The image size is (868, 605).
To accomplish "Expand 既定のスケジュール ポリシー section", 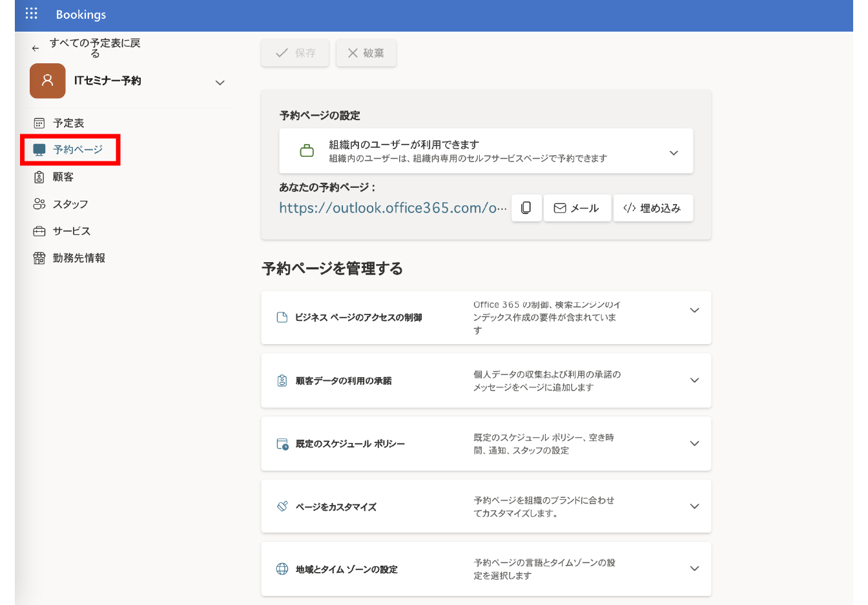I will (694, 444).
